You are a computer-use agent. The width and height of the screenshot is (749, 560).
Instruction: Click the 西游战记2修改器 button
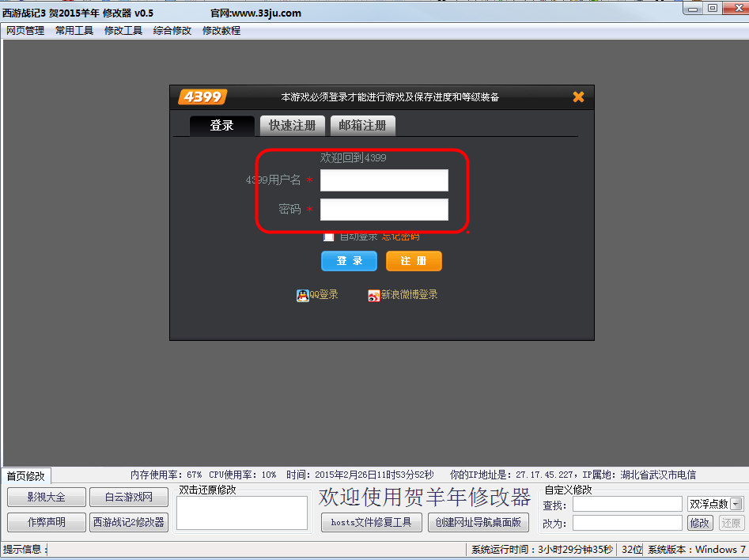(128, 522)
